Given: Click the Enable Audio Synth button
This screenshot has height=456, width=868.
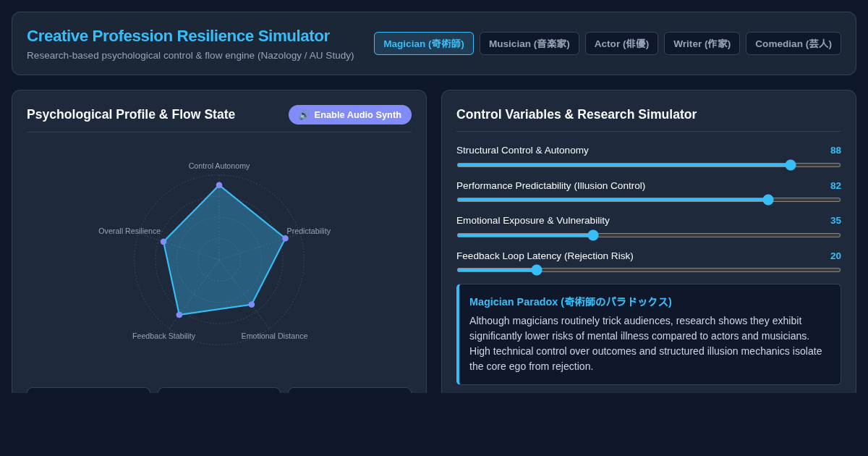Looking at the screenshot, I should (350, 114).
